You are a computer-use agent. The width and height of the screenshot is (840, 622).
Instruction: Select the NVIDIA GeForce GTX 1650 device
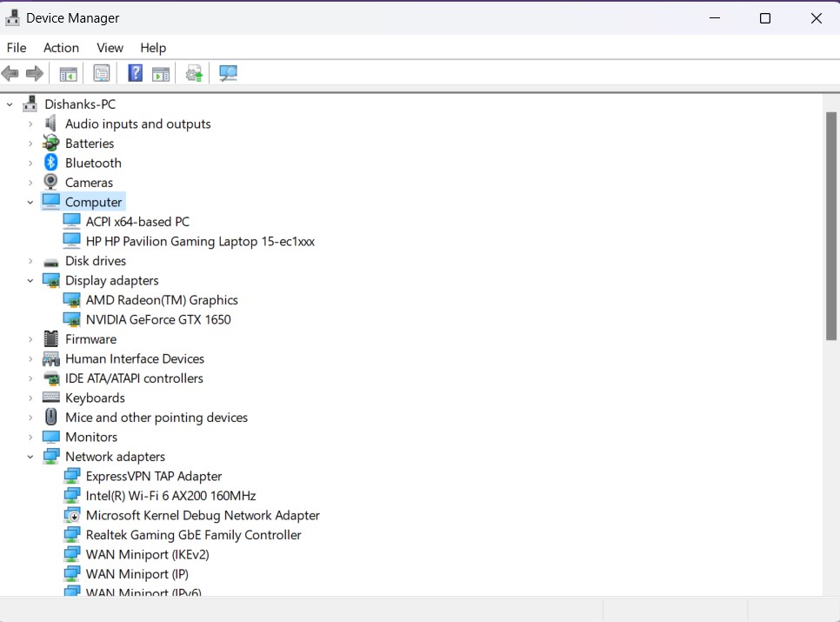(x=158, y=319)
